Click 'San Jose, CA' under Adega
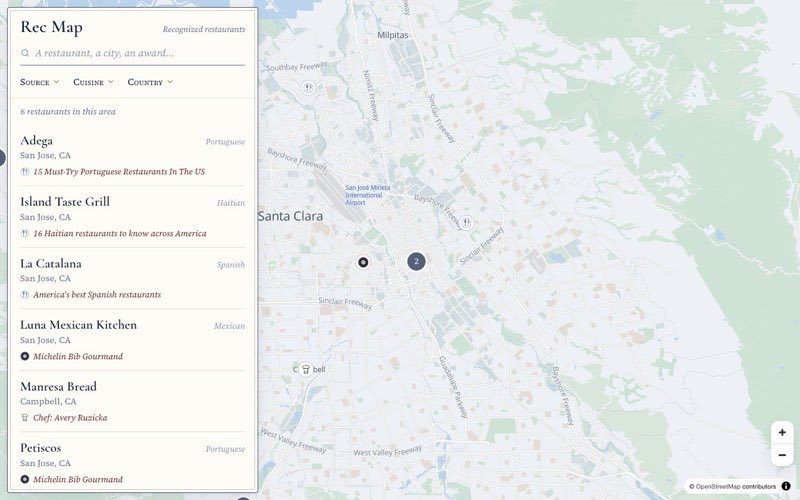This screenshot has width=800, height=500. click(45, 156)
